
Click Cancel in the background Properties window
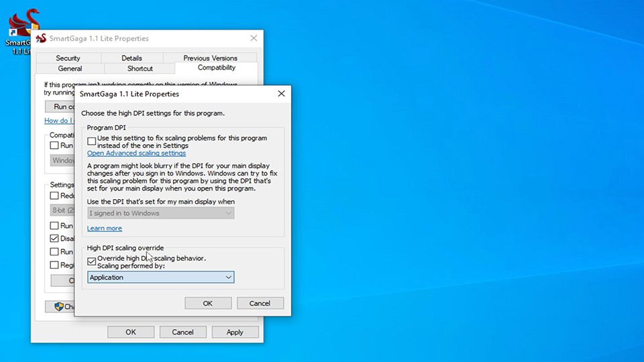click(182, 332)
